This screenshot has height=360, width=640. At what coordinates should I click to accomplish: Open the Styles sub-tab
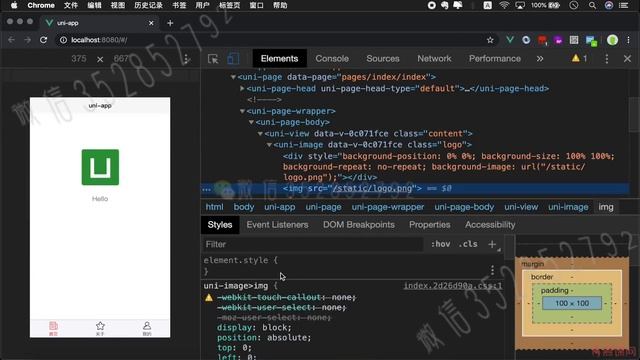click(x=220, y=225)
